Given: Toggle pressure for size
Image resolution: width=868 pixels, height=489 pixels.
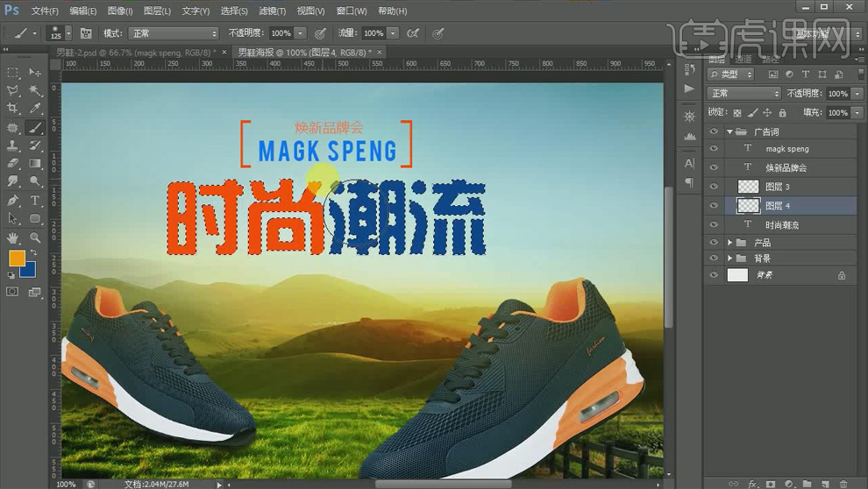Looking at the screenshot, I should pyautogui.click(x=438, y=33).
